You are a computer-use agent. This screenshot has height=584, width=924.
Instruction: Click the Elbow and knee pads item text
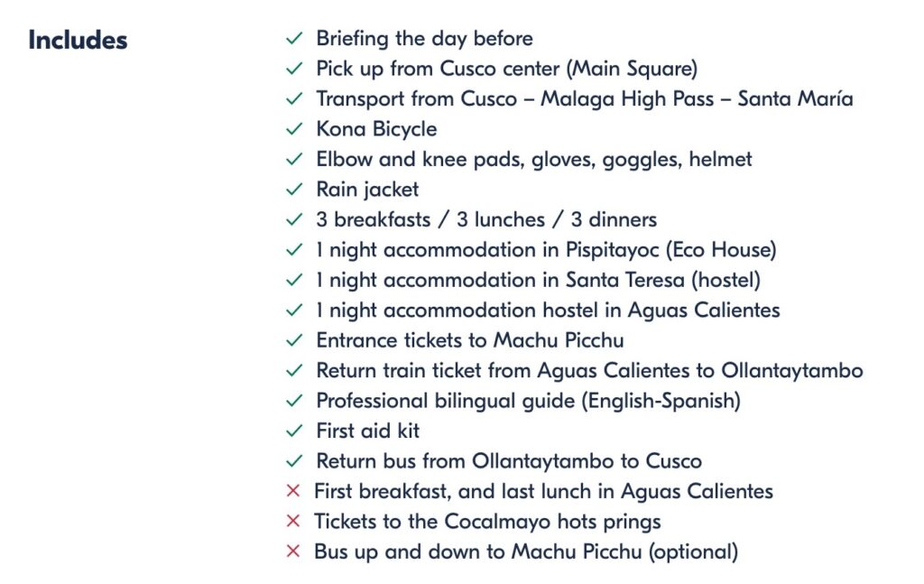click(x=533, y=160)
